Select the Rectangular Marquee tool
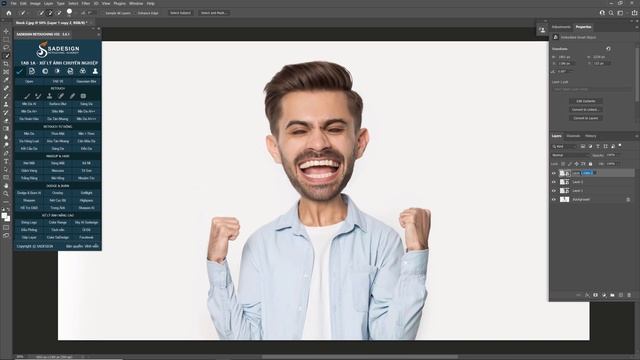 coord(6,40)
